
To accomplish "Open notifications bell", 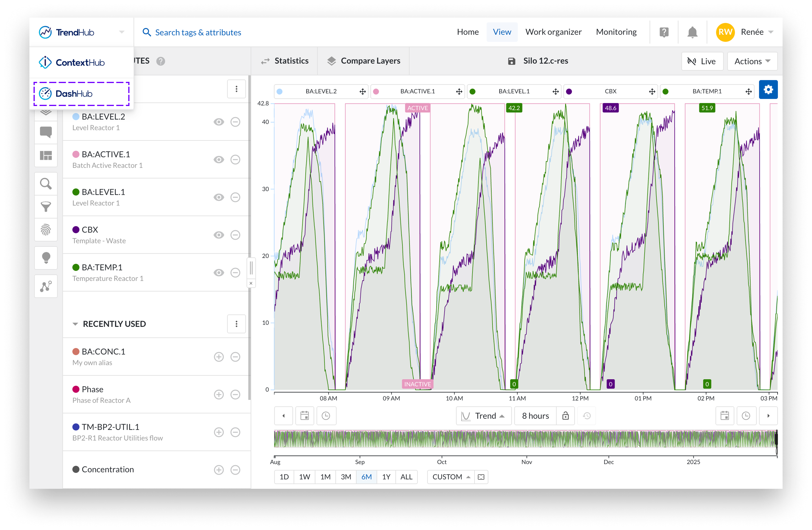I will [x=692, y=32].
